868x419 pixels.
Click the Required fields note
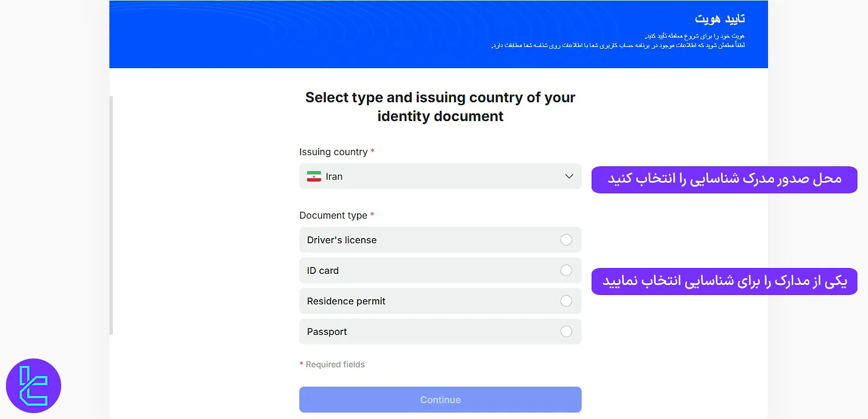[x=332, y=364]
